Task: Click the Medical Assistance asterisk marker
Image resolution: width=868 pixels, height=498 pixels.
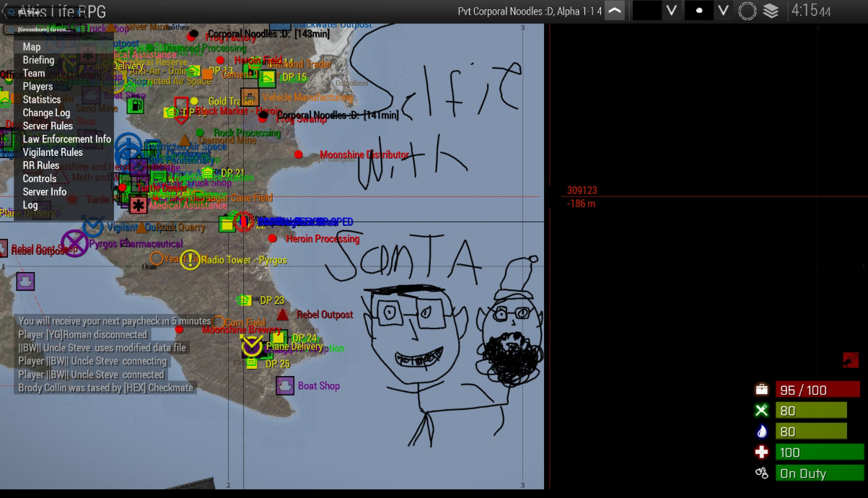Action: (x=139, y=205)
